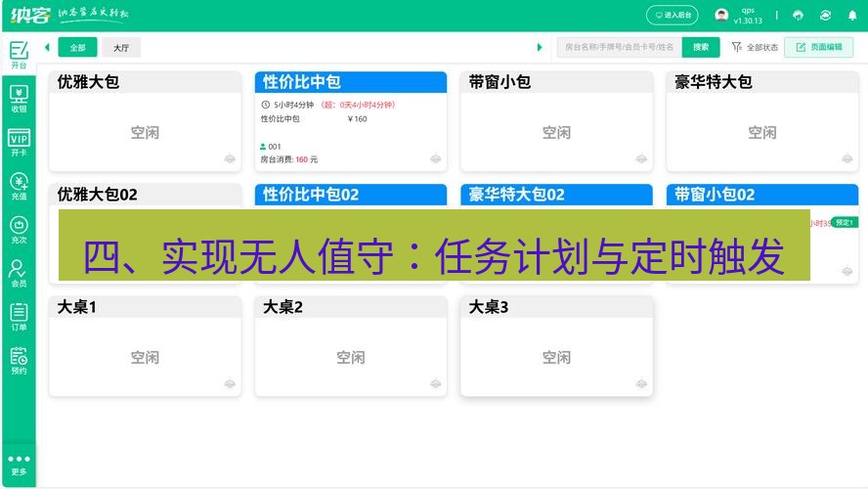Click the 搜索 search button
Viewport: 868px width, 489px height.
[701, 48]
